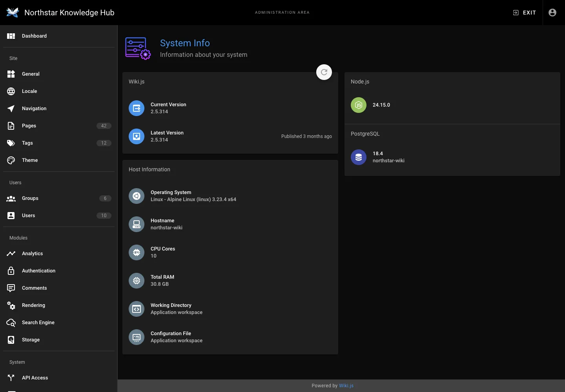
Task: Click the Total RAM memory icon
Action: (x=137, y=281)
